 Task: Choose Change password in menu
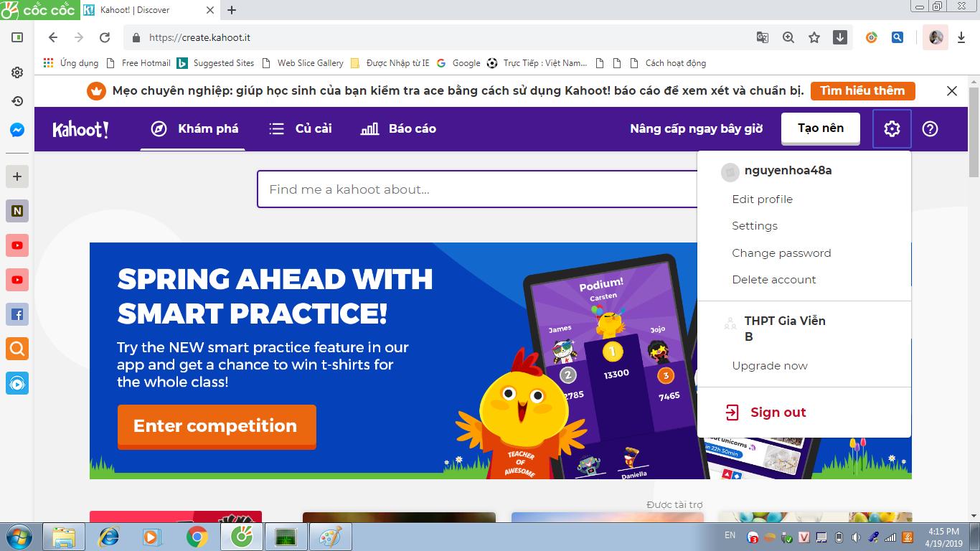781,253
